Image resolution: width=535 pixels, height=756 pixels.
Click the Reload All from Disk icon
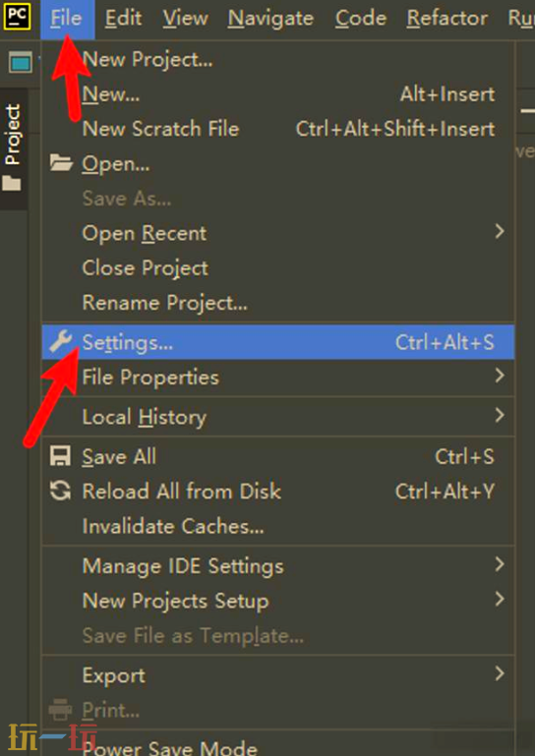61,491
